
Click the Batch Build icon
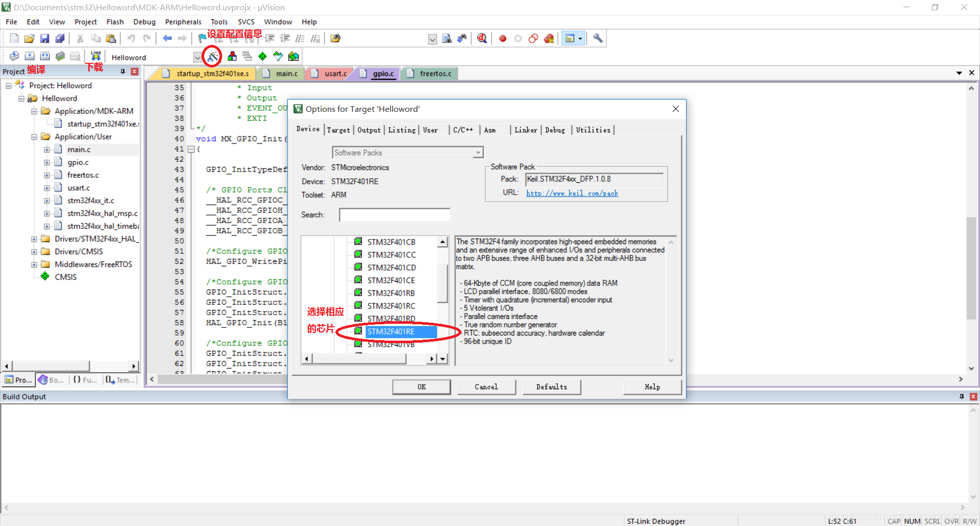click(x=60, y=56)
